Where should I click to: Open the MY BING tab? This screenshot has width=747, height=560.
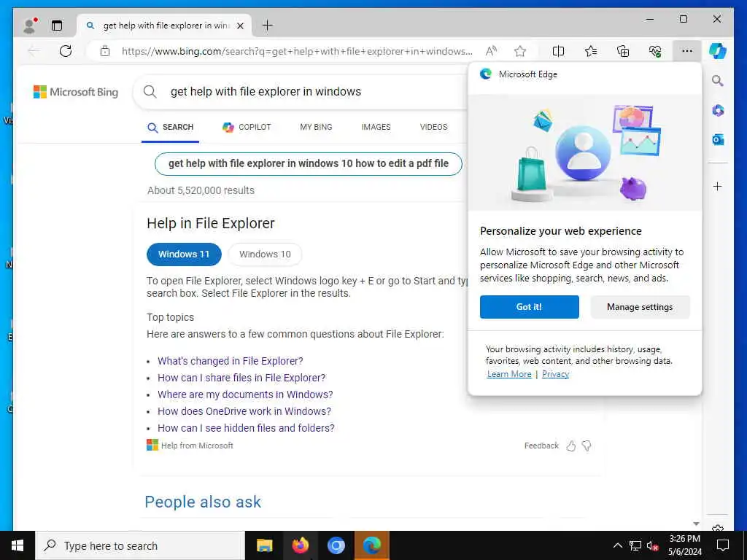tap(316, 127)
